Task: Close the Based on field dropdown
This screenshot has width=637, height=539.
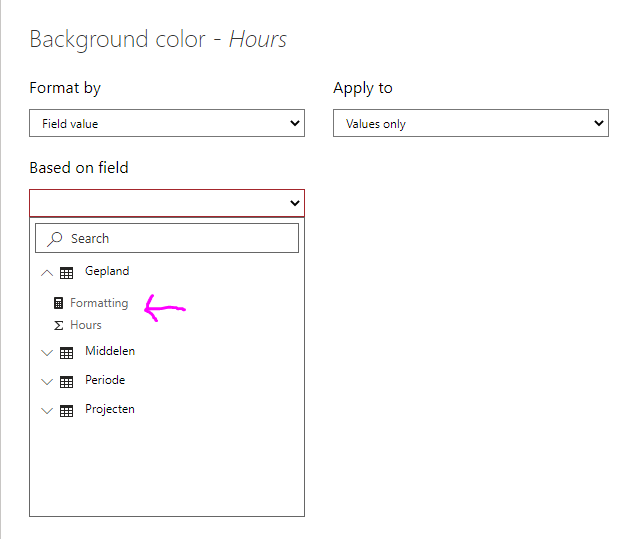Action: [167, 203]
